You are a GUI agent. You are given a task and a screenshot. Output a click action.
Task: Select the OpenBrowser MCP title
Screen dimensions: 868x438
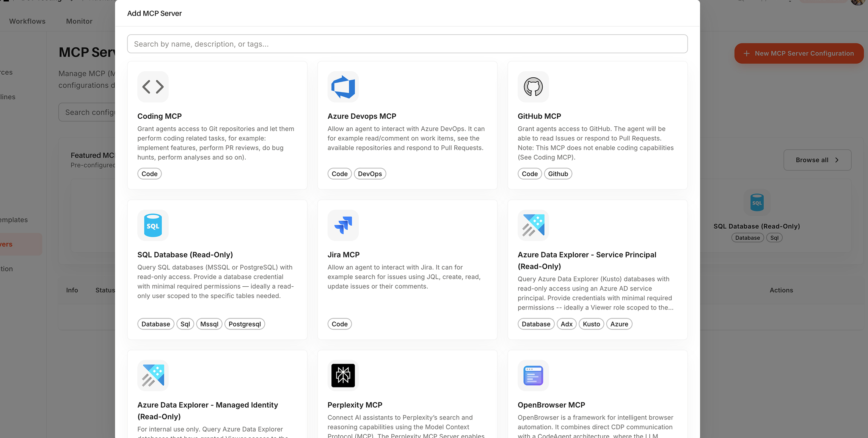click(551, 405)
